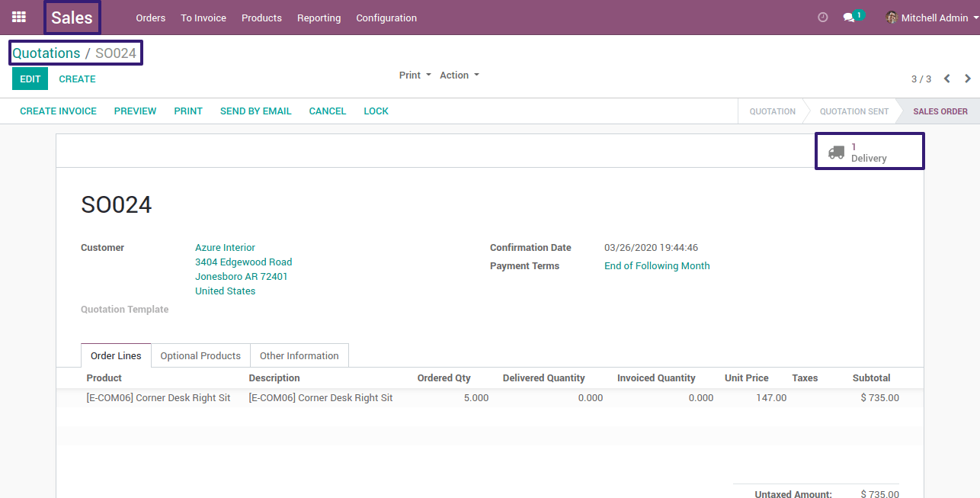Click the SO024 breadcrumb text
Screen dimensions: 980x498
click(116, 53)
